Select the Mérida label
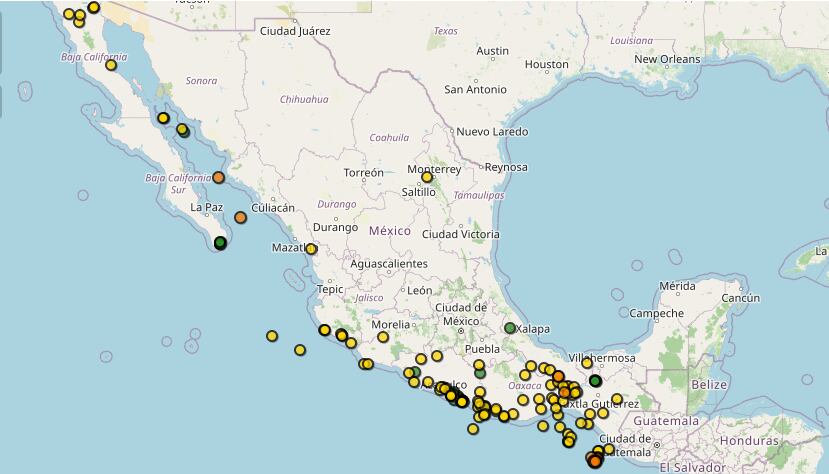 coord(677,286)
